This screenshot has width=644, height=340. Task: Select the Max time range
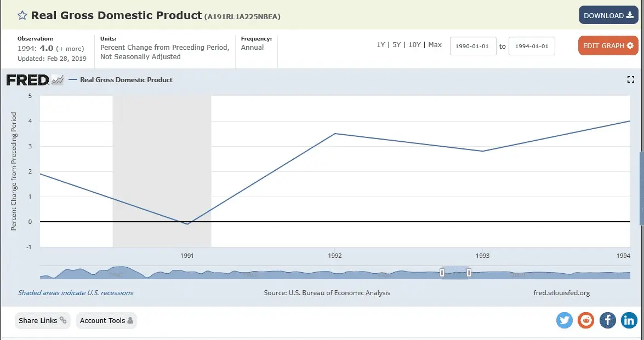coord(435,45)
